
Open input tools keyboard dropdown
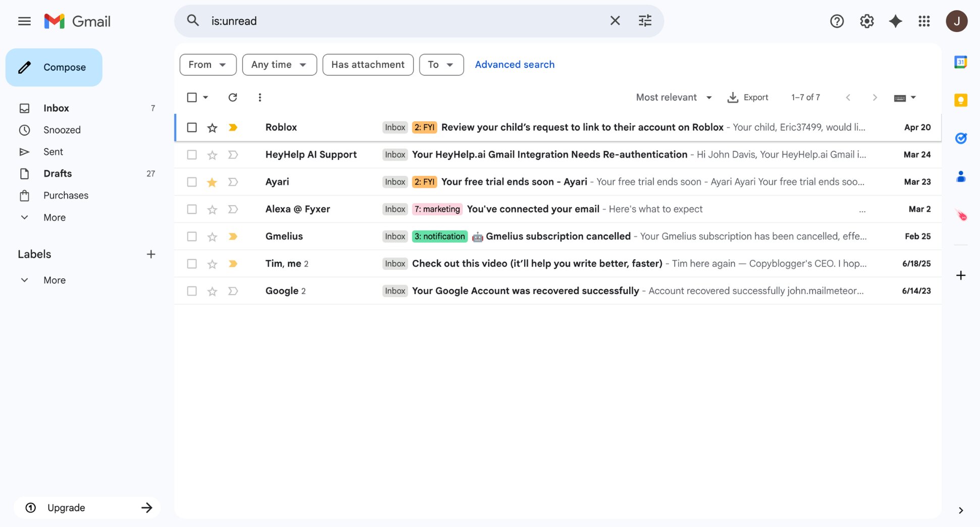tap(905, 98)
